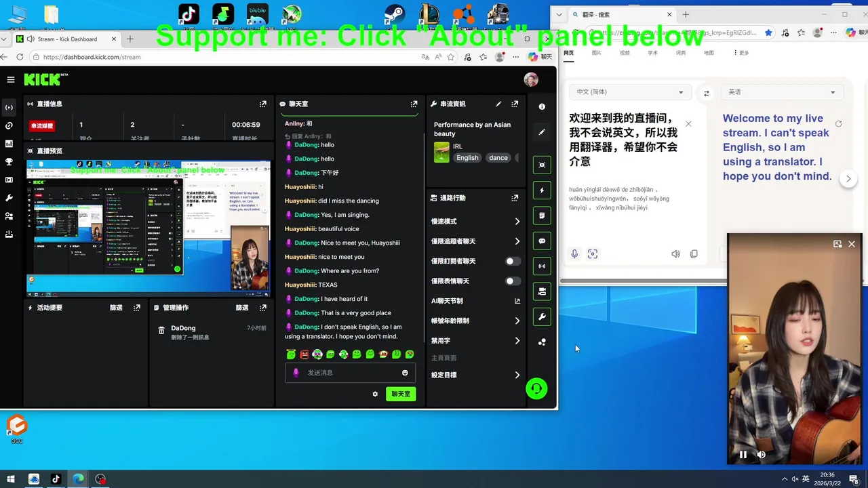Screen dimensions: 868x488
Task: Open 更多 search menu
Action: [x=741, y=52]
